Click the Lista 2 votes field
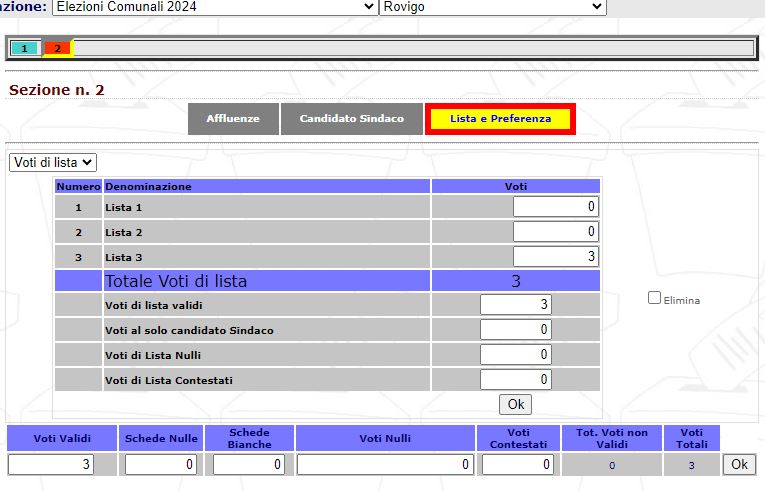765x491 pixels. [556, 232]
